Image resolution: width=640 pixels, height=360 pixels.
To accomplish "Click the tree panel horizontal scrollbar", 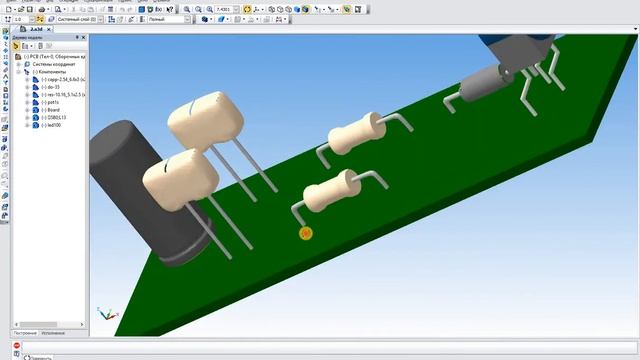I will point(39,324).
